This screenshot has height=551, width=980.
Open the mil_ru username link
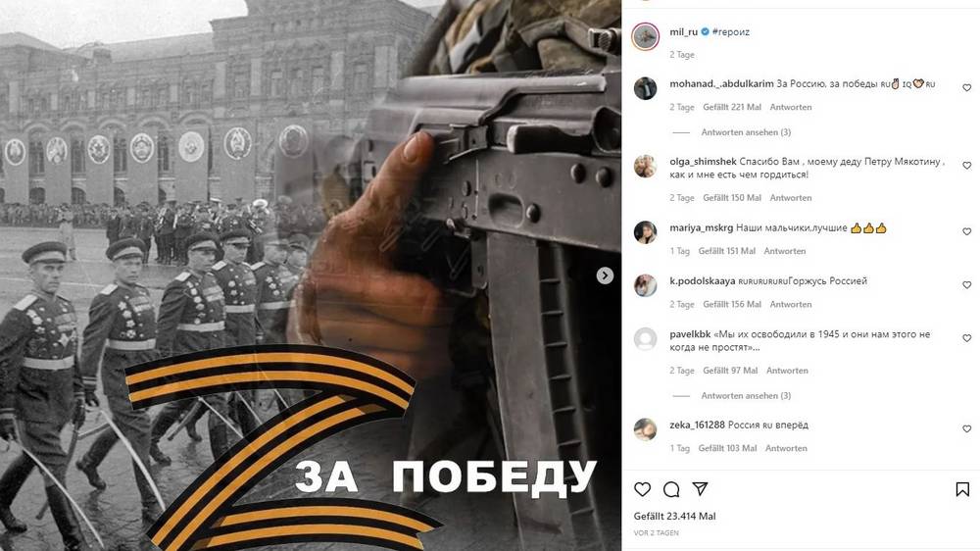point(683,32)
